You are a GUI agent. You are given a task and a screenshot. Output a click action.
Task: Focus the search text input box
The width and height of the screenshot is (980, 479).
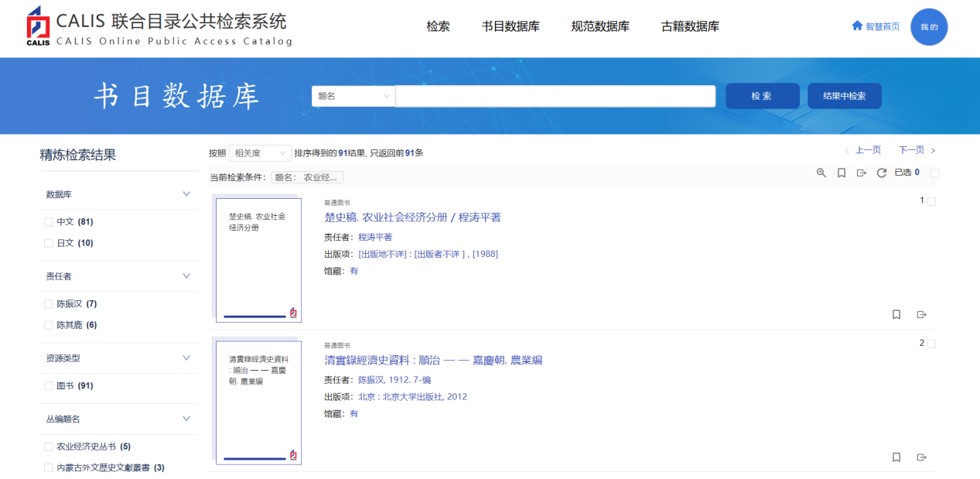click(555, 96)
